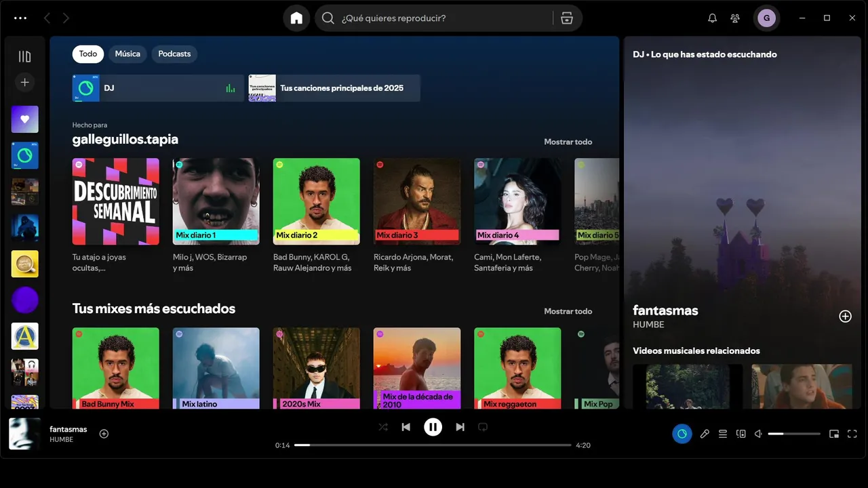
Task: Open second related music video thumbnail
Action: 802,386
